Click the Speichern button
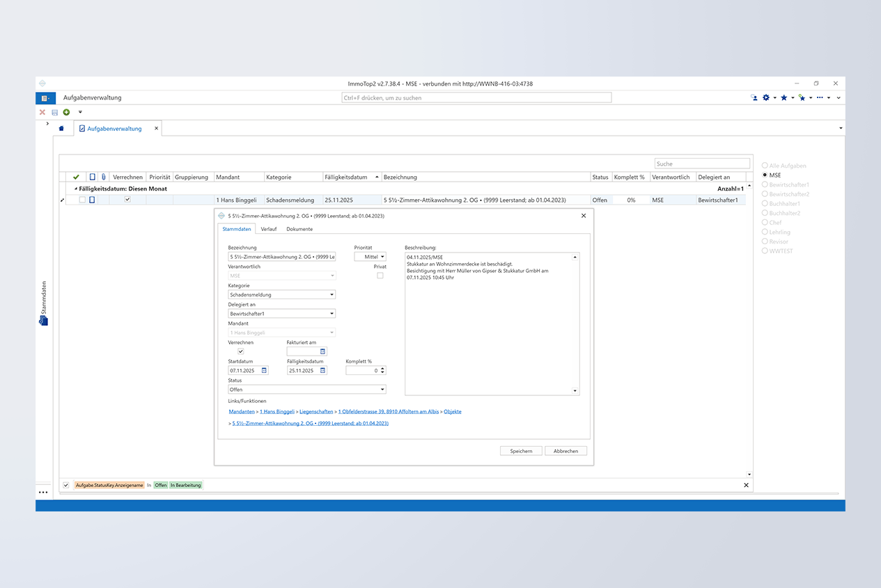 pyautogui.click(x=521, y=451)
